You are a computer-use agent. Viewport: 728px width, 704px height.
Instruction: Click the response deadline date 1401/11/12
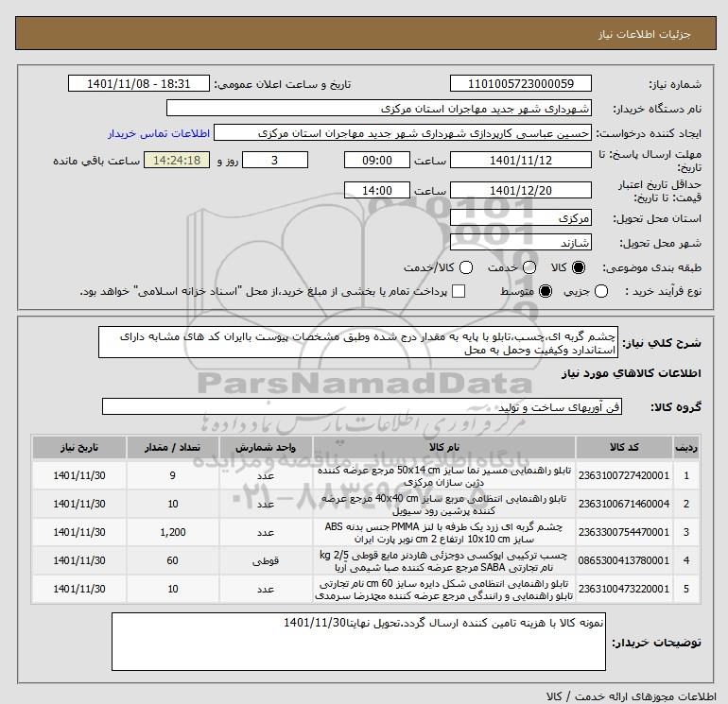point(520,160)
